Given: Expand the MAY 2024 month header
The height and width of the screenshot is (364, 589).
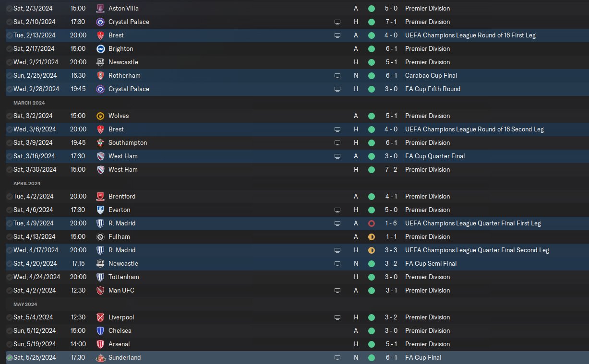Looking at the screenshot, I should tap(25, 304).
